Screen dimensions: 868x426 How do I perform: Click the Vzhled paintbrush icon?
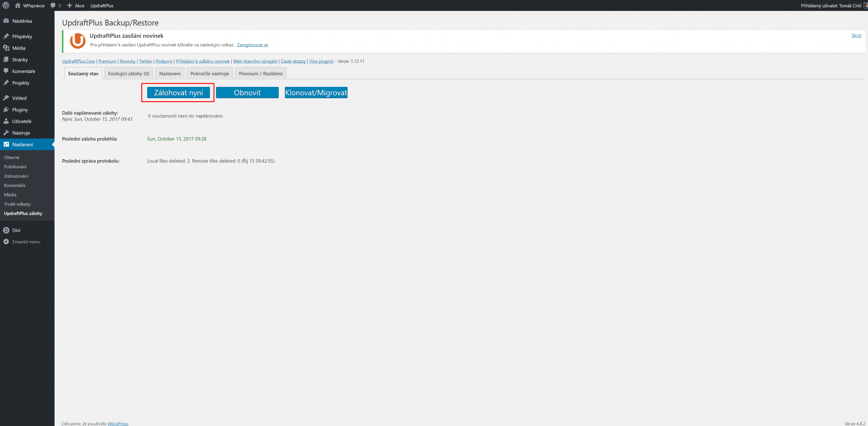(x=6, y=98)
